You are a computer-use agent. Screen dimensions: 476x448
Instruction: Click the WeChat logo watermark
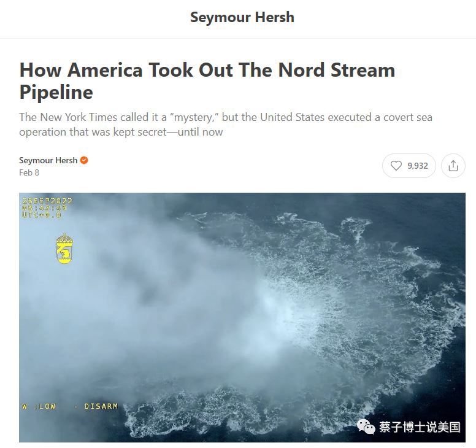[x=366, y=427]
